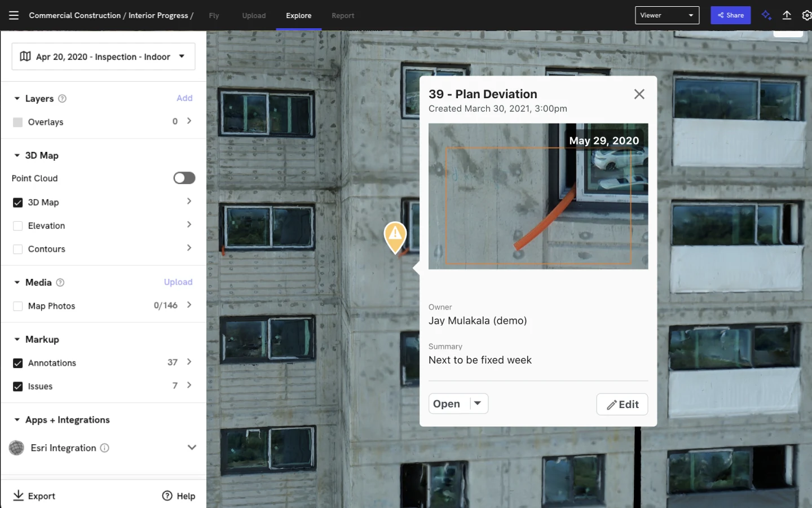
Task: Open the Viewer role dropdown
Action: click(x=667, y=15)
